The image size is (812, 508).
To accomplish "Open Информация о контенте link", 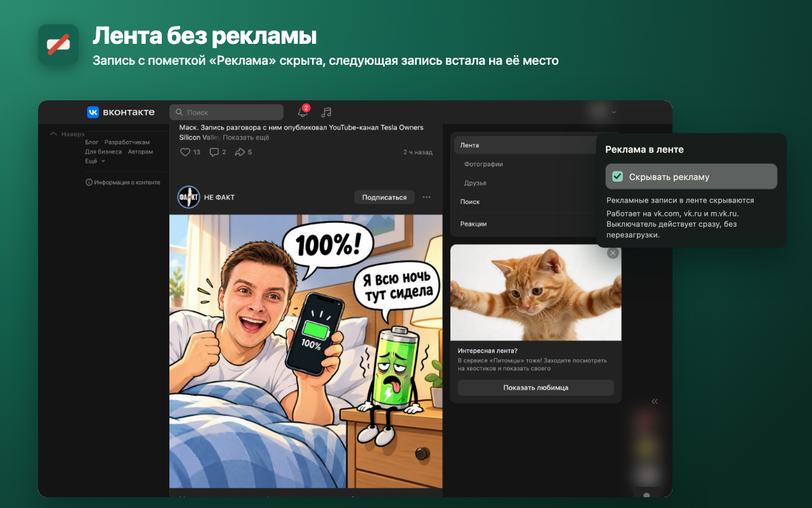I will [x=127, y=182].
